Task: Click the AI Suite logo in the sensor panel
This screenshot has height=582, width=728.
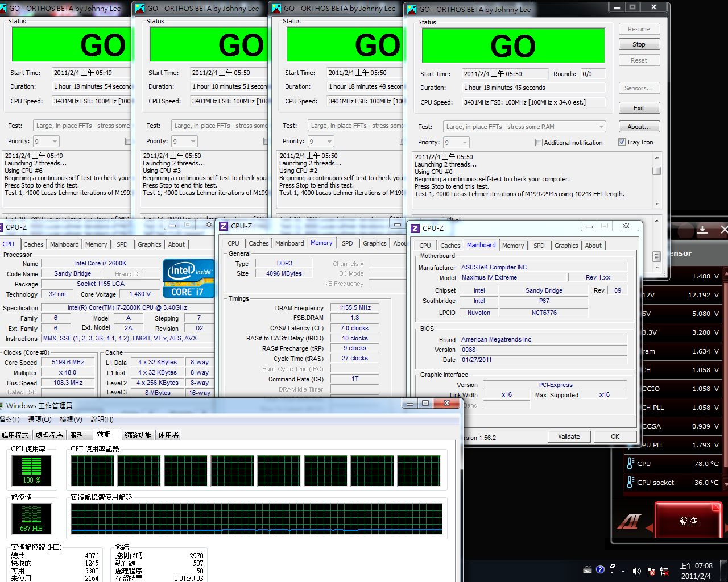Action: click(x=629, y=521)
